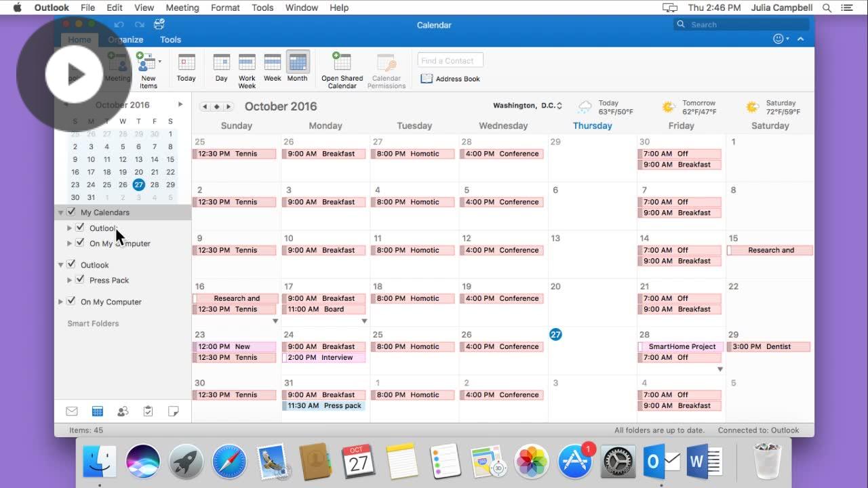Uncheck Outlook under My Calendars
868x488 pixels.
80,228
